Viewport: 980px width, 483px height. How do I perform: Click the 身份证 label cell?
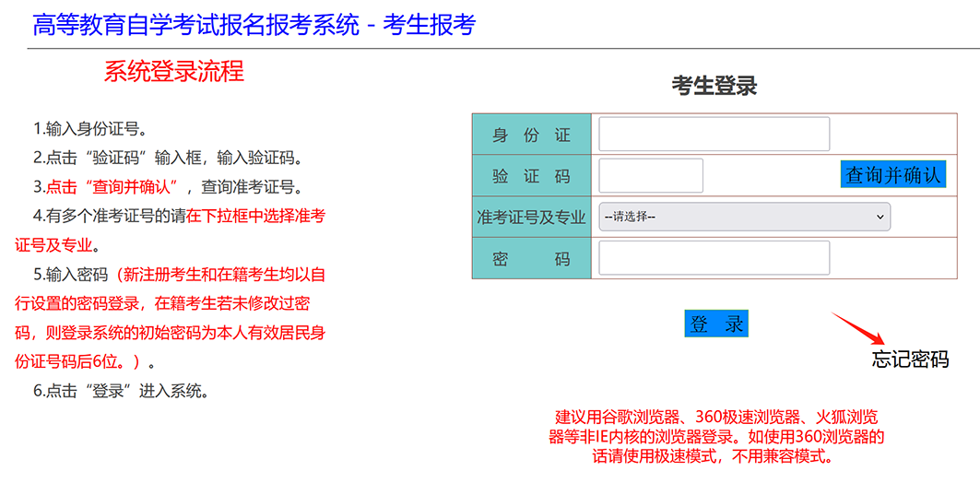[x=531, y=135]
